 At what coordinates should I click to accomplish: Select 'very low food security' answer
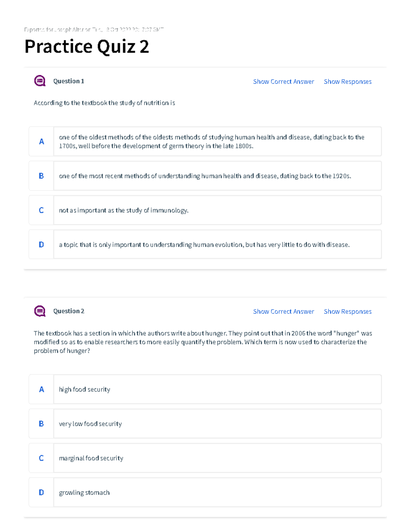click(205, 423)
